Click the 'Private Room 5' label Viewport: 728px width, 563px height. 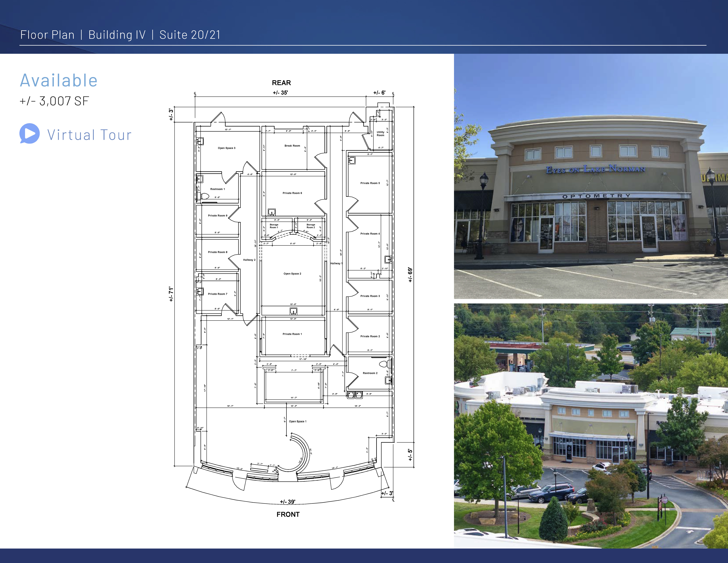coord(370,183)
